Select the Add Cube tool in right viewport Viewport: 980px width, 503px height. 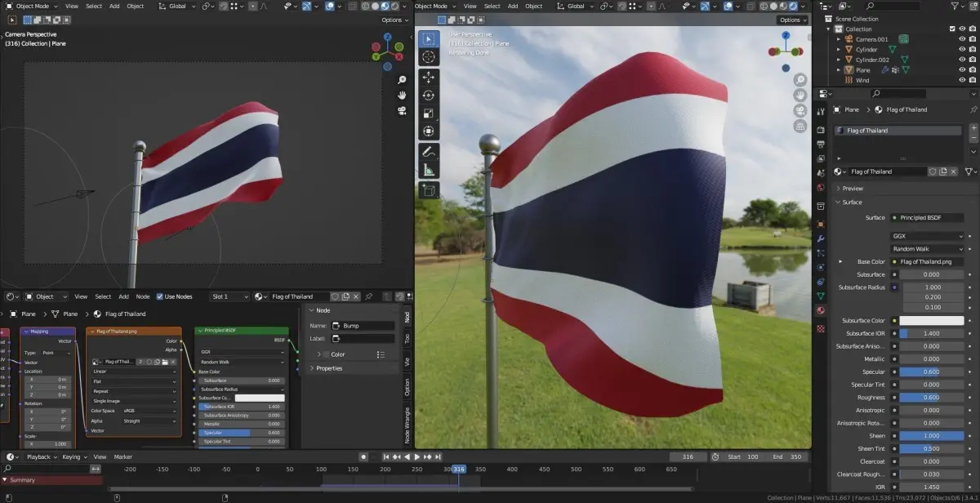[x=429, y=190]
